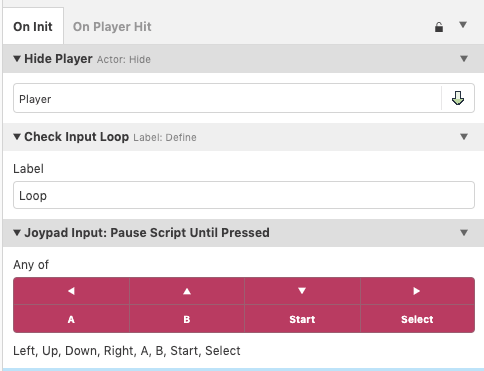
Task: Collapse the Joypad Input event
Action: tap(17, 233)
